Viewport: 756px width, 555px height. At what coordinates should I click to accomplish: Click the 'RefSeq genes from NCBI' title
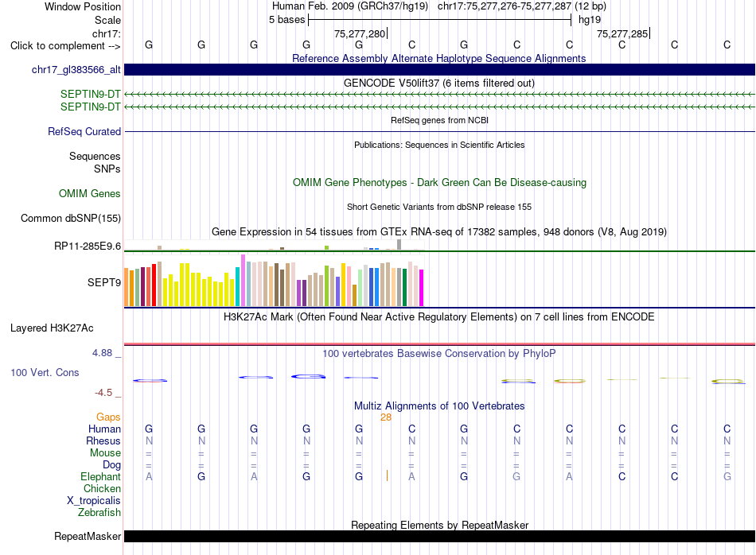(440, 120)
